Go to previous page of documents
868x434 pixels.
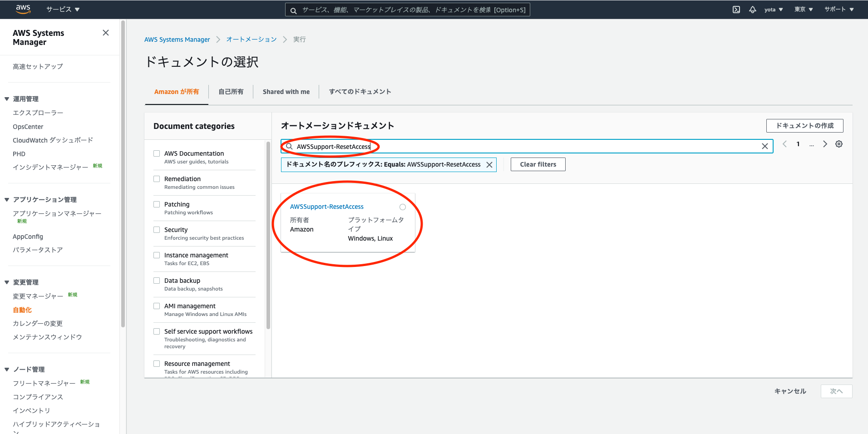click(784, 144)
